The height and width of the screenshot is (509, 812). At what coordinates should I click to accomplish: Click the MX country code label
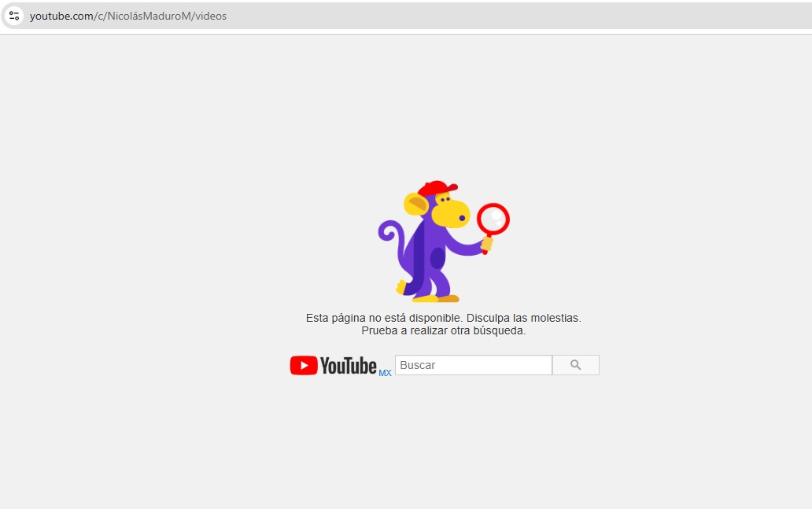coord(385,373)
